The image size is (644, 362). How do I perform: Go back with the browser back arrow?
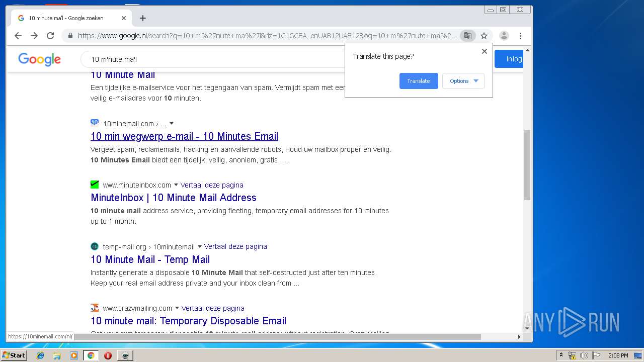coord(18,36)
